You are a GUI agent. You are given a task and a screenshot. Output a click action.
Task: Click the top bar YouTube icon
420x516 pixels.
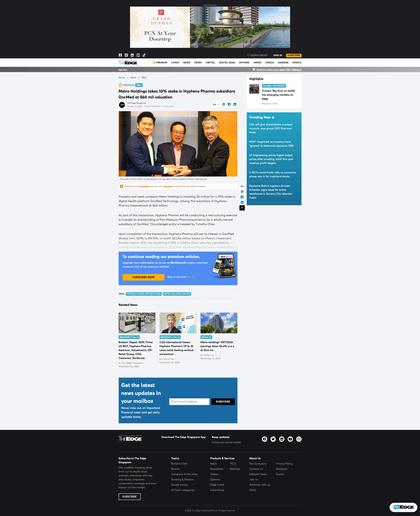138,55
